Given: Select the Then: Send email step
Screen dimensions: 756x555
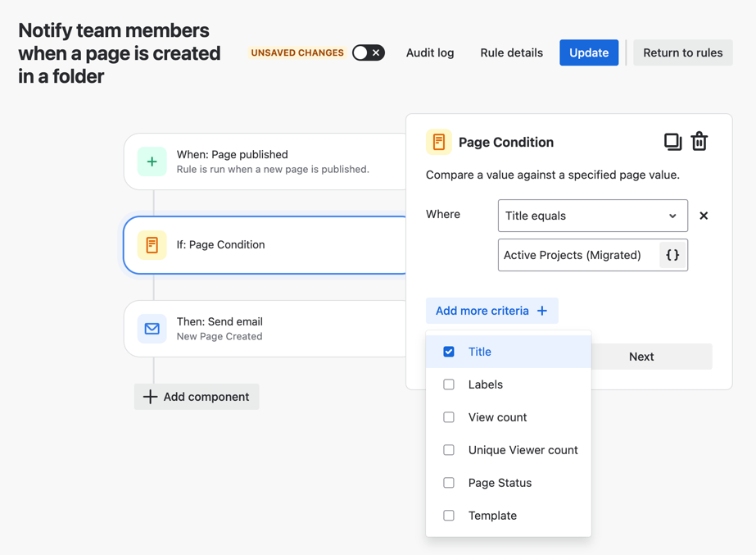Looking at the screenshot, I should tap(265, 329).
